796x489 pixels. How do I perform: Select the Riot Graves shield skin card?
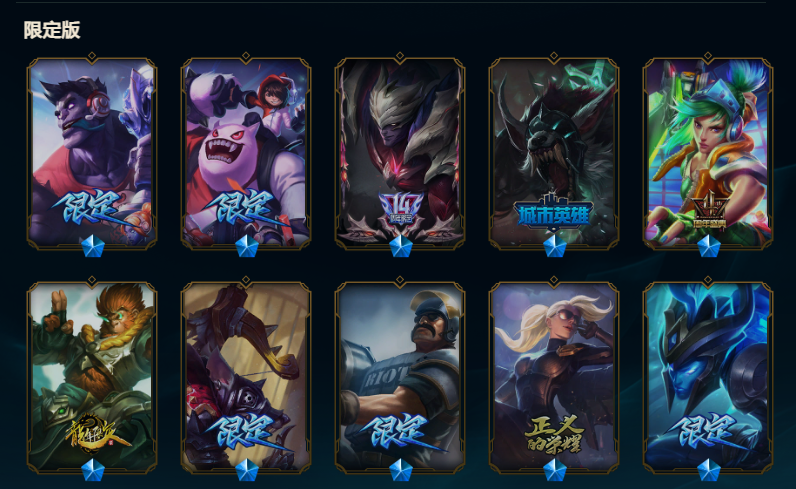click(400, 378)
